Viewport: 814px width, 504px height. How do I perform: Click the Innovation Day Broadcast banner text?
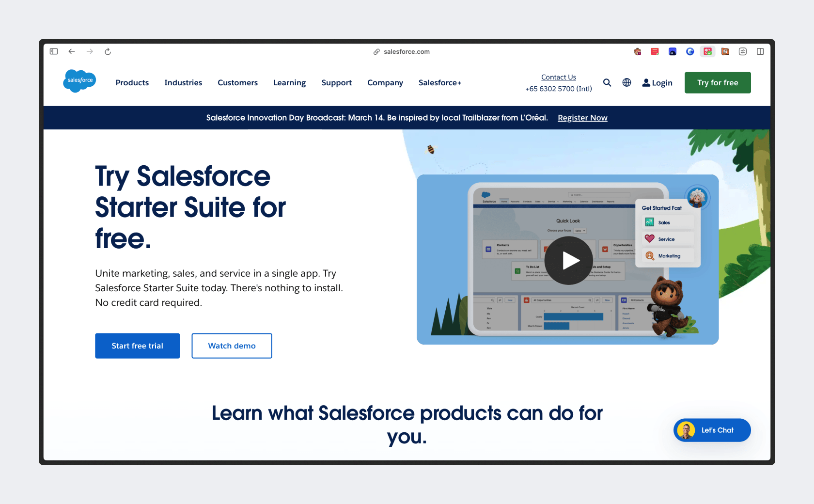click(377, 118)
